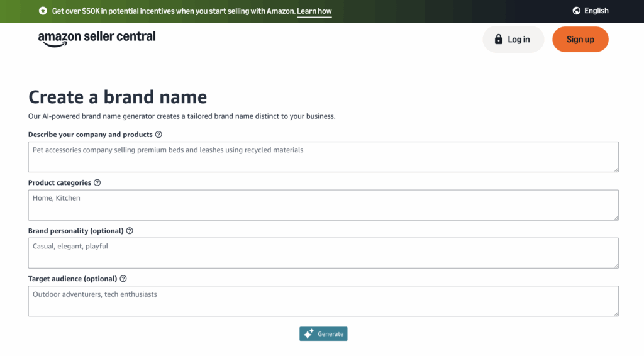
Task: View the Target audience help icon
Action: coord(123,279)
